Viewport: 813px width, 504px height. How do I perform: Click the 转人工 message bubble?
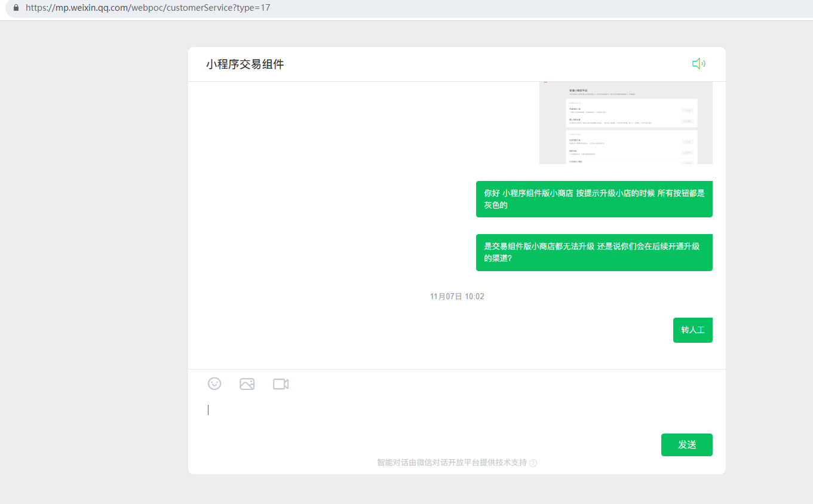693,330
